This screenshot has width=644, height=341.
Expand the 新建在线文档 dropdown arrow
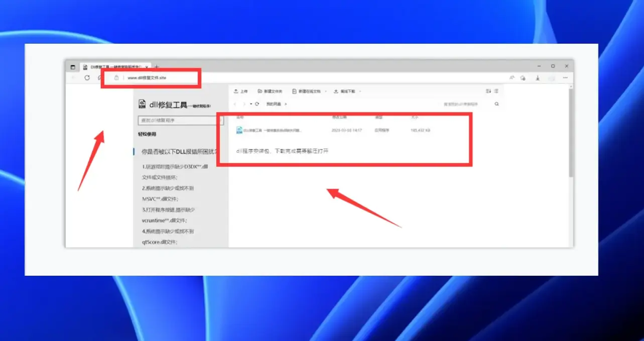tap(326, 91)
